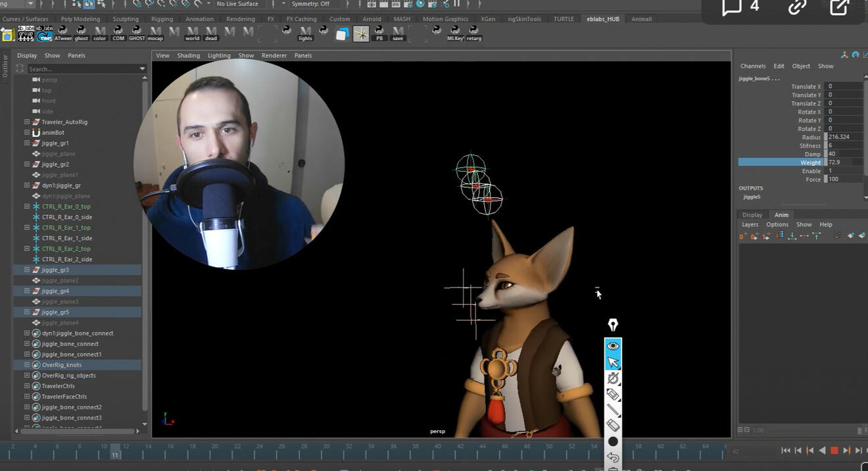Pick the line drawing tool in annotation toolbar

[613, 410]
